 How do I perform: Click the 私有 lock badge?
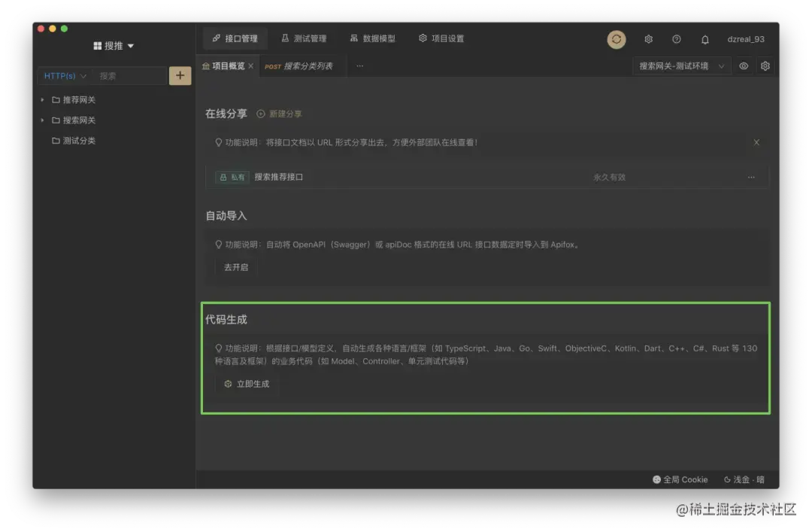232,177
